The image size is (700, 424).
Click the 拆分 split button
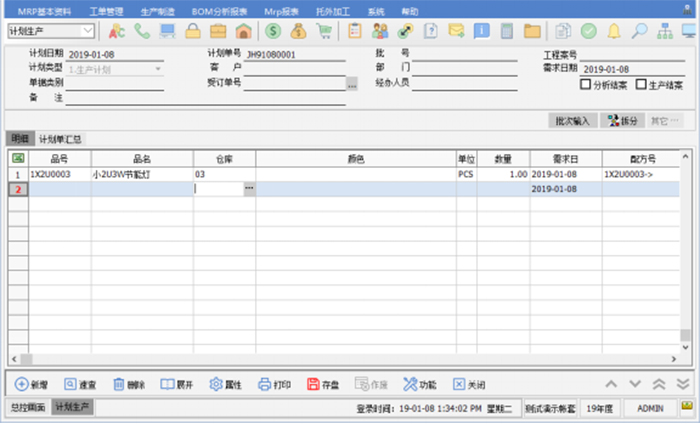point(622,120)
